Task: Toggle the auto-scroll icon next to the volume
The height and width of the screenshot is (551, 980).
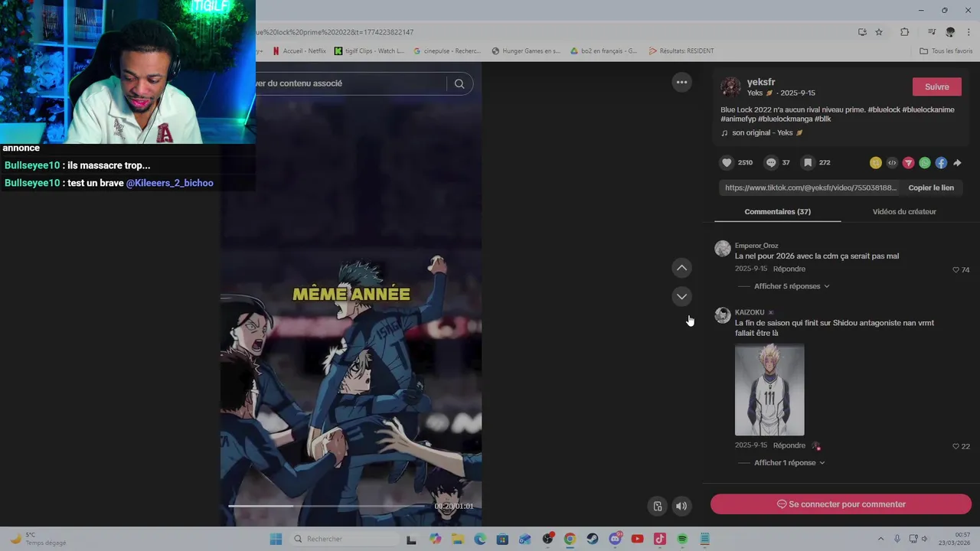Action: click(x=658, y=506)
